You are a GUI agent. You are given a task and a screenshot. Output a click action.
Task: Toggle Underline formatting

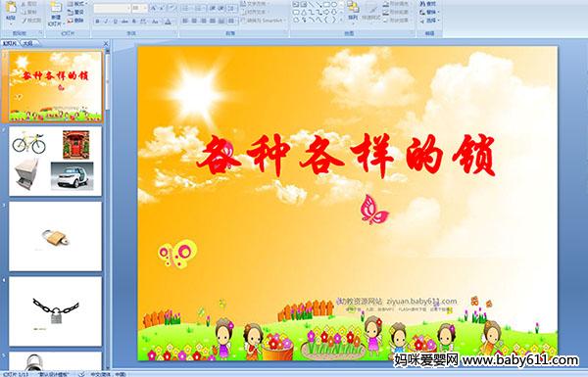(116, 22)
